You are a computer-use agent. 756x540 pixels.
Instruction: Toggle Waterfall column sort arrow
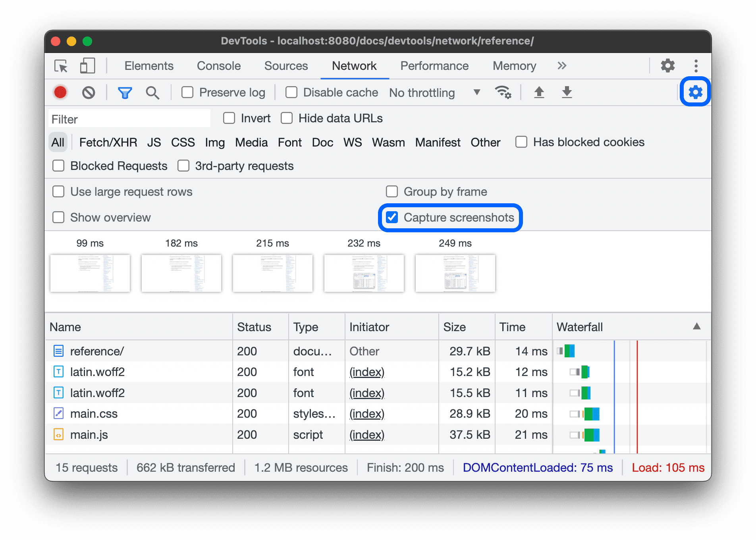coord(697,326)
